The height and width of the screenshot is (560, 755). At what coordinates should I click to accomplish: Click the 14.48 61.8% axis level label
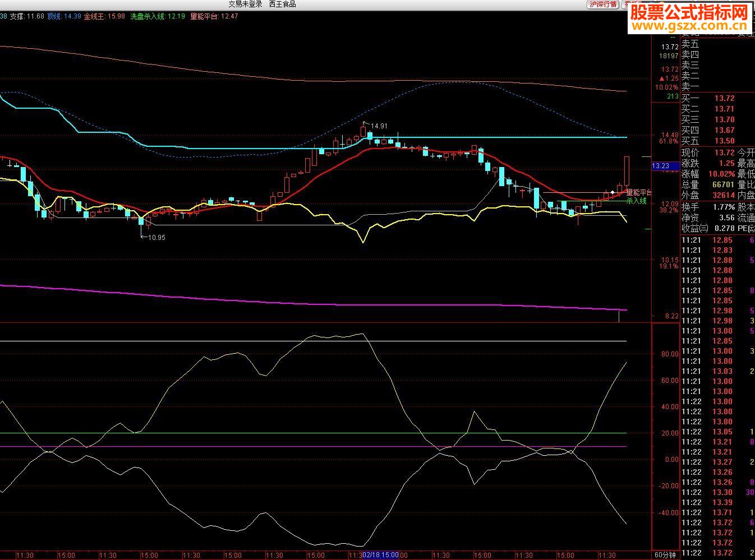(669, 138)
